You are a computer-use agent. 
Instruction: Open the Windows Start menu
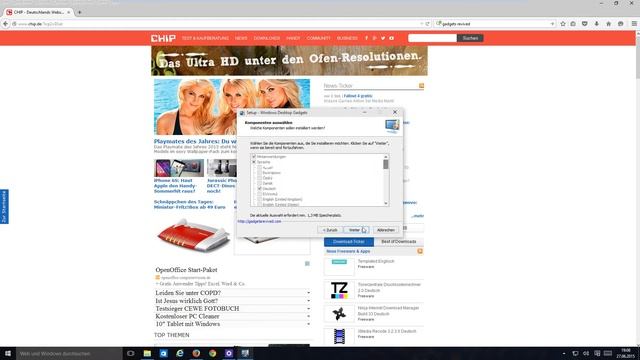[8, 353]
